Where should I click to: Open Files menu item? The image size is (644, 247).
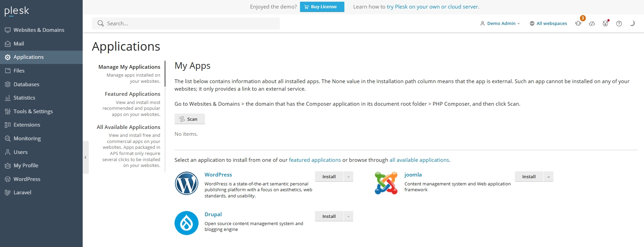click(41, 71)
